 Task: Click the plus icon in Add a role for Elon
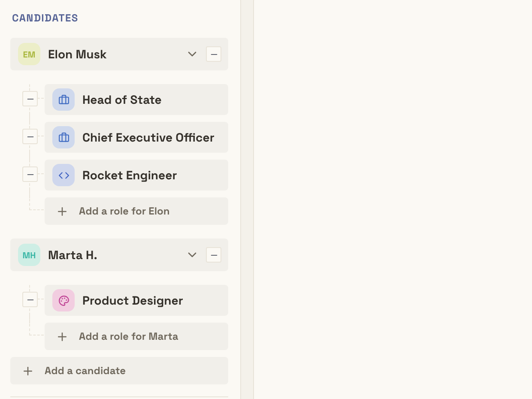(x=62, y=212)
